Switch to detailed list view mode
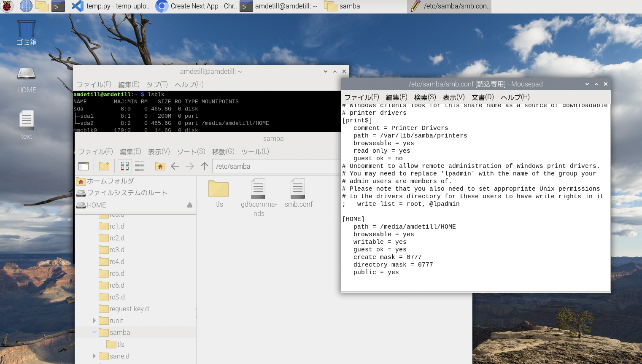Screen dimensions: 642x364 [140, 166]
